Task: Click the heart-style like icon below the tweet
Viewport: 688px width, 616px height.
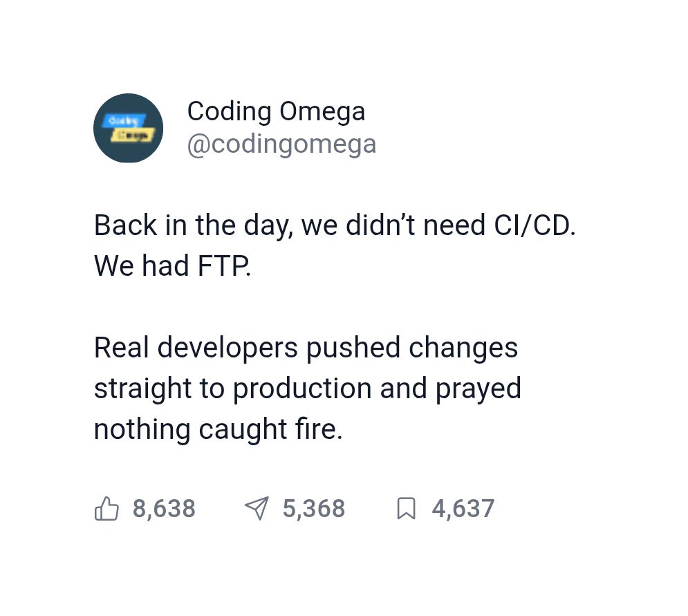Action: pyautogui.click(x=106, y=508)
